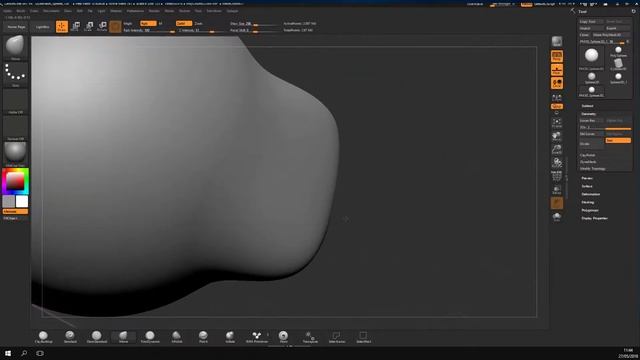Select the ClayBuildup brush

click(43, 337)
